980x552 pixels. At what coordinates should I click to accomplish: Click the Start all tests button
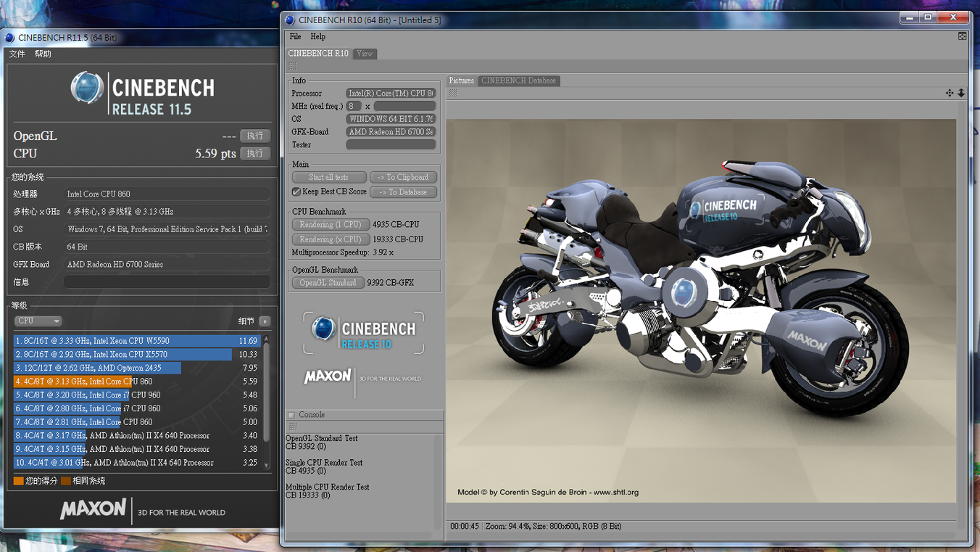click(328, 177)
